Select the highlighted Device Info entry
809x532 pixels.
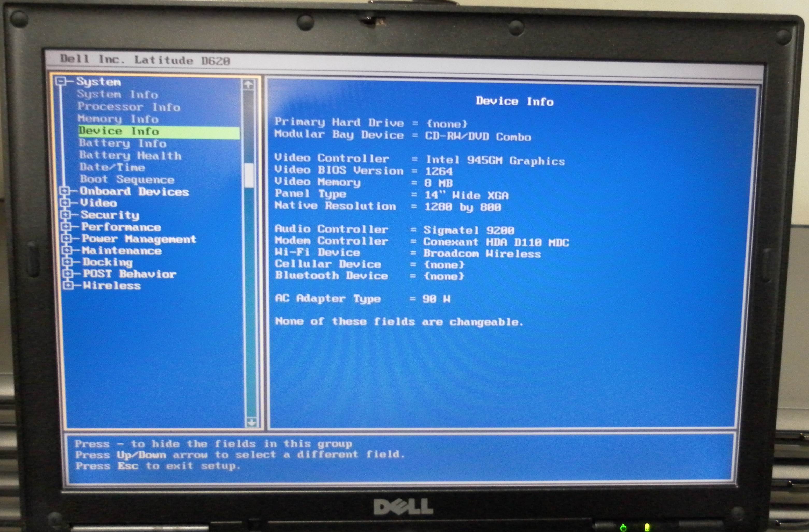(159, 132)
